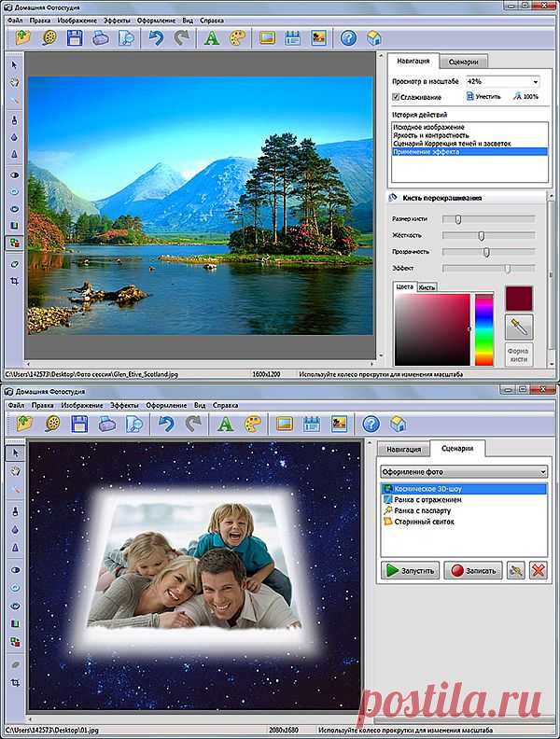Switch to the Навигация tab in bottom window
The height and width of the screenshot is (739, 560).
403,449
